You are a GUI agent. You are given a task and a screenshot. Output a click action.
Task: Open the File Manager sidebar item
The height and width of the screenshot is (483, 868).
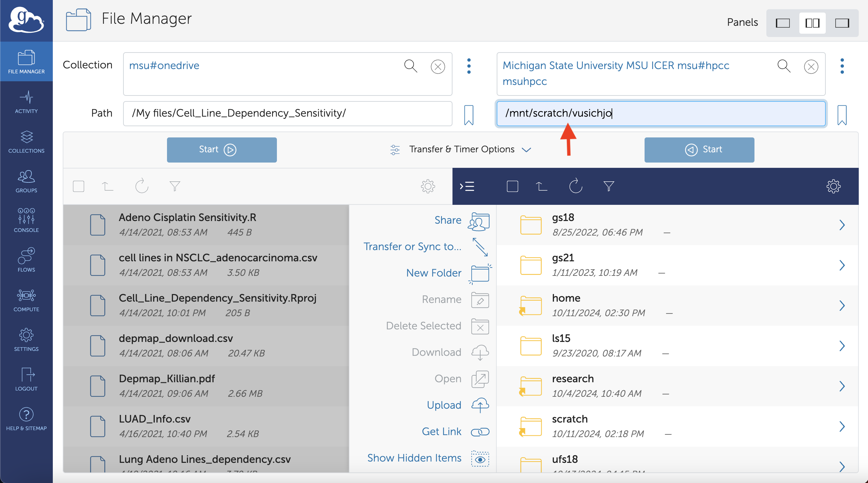(x=26, y=62)
